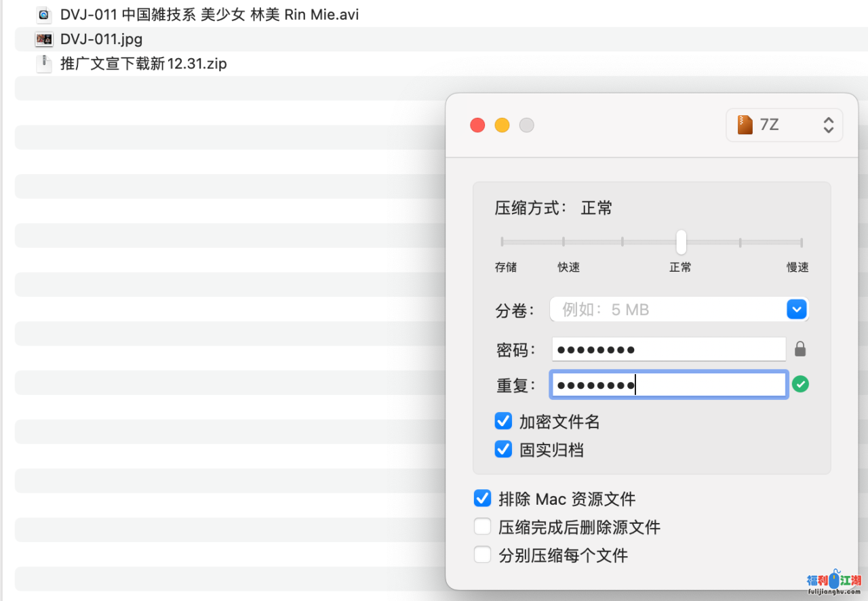Click into the 密码 password field
868x601 pixels.
(668, 350)
